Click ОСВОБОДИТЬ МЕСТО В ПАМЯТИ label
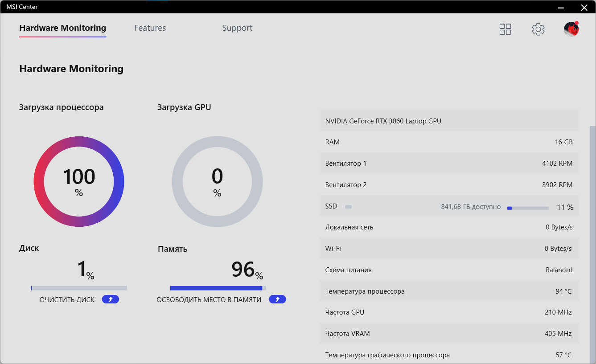The height and width of the screenshot is (364, 596). tap(209, 300)
